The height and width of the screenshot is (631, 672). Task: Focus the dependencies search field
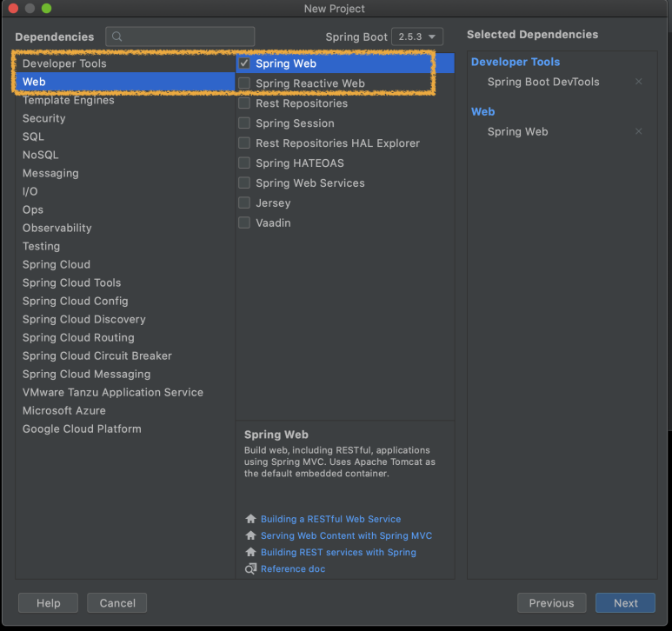click(x=180, y=37)
